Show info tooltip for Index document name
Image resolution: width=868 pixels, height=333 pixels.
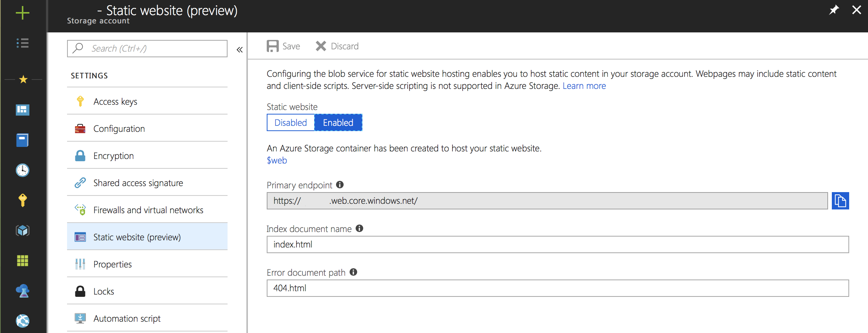point(359,228)
